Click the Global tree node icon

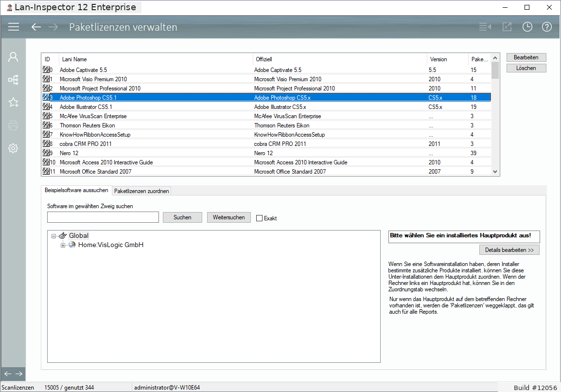tap(63, 235)
